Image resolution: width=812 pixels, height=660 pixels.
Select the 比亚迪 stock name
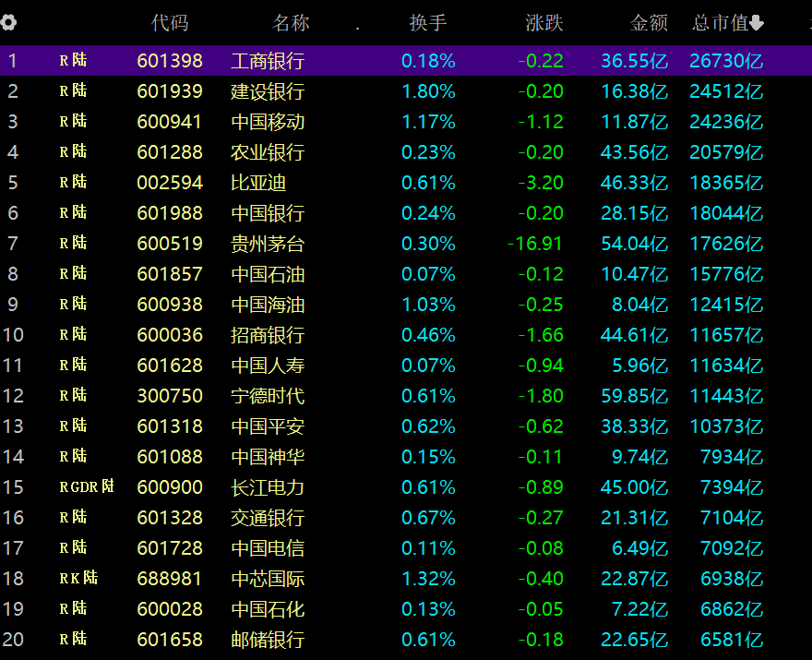[258, 183]
